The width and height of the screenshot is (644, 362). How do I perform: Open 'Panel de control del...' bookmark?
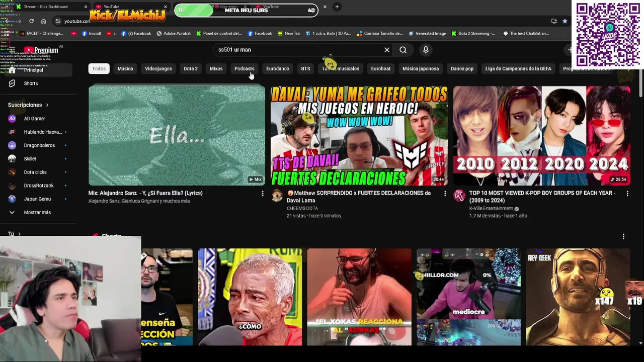pos(219,34)
